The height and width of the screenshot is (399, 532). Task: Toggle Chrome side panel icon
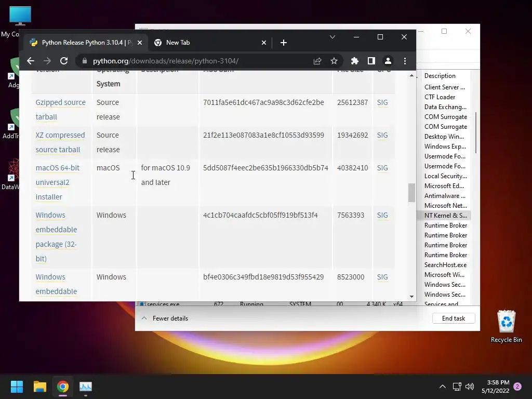click(371, 61)
